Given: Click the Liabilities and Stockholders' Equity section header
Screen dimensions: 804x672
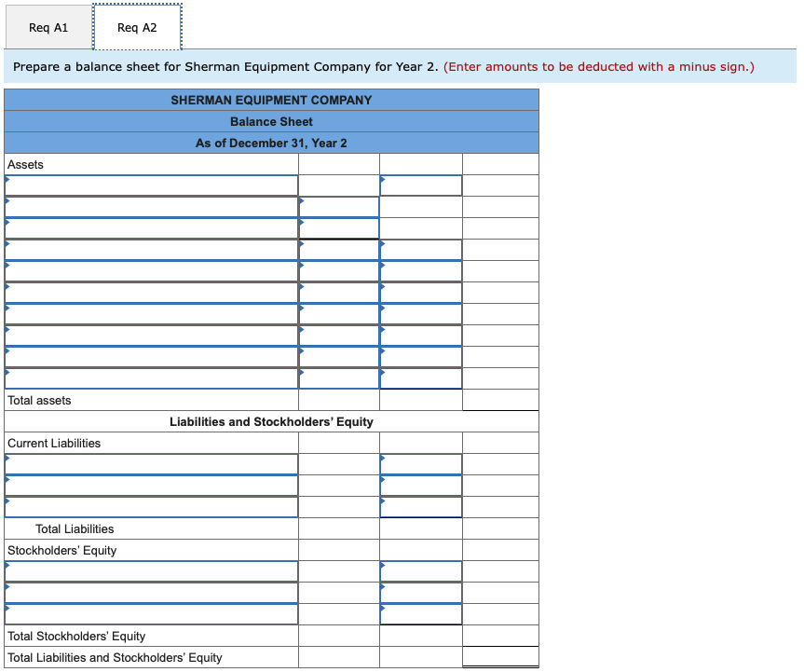Looking at the screenshot, I should coord(271,421).
